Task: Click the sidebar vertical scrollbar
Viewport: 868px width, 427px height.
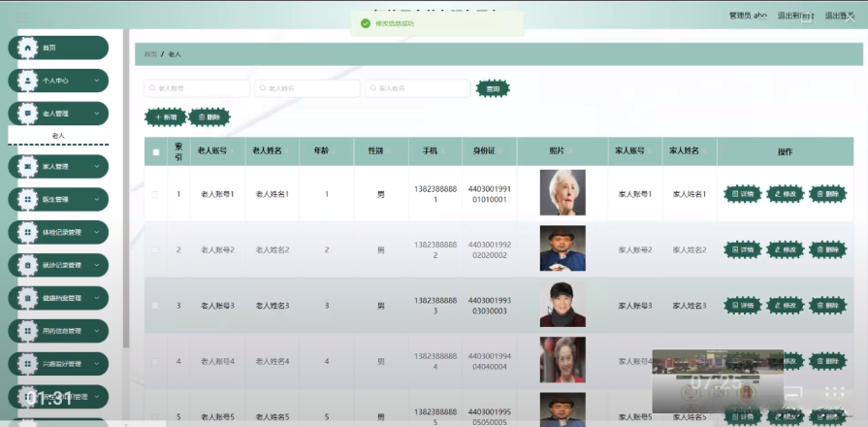Action: pos(126,188)
